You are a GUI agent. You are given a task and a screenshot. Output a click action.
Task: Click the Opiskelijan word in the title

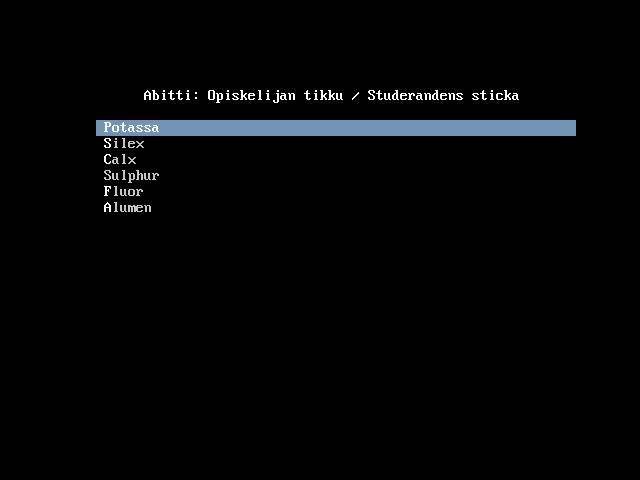[251, 96]
